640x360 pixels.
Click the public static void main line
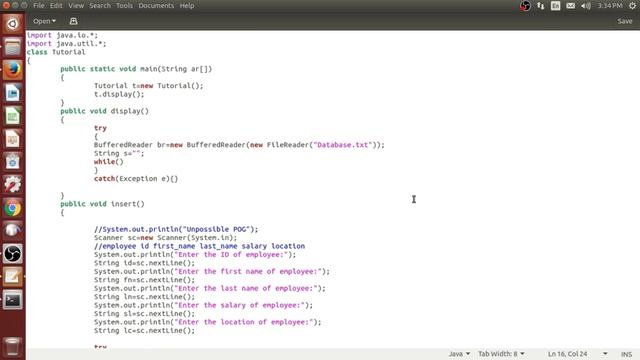click(x=136, y=69)
